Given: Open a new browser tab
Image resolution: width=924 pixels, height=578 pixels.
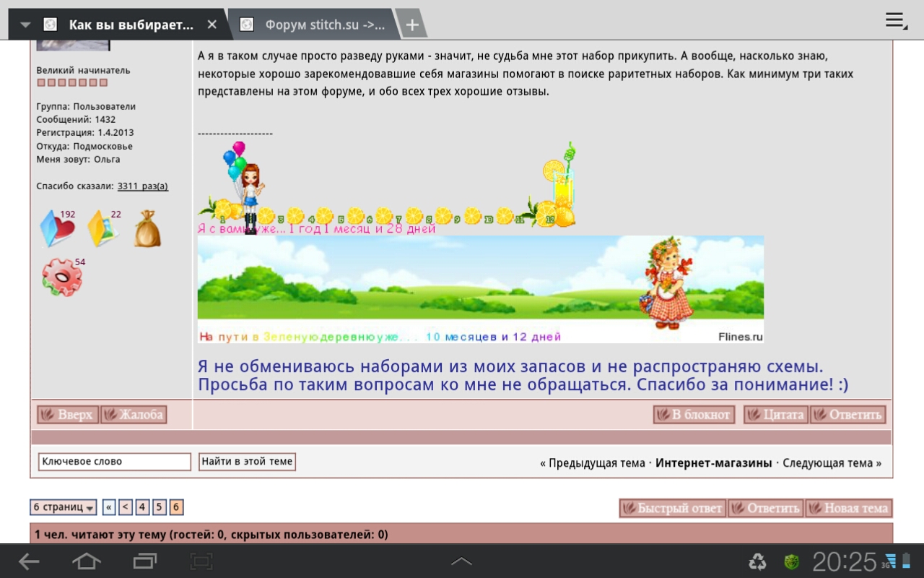Looking at the screenshot, I should (x=411, y=25).
